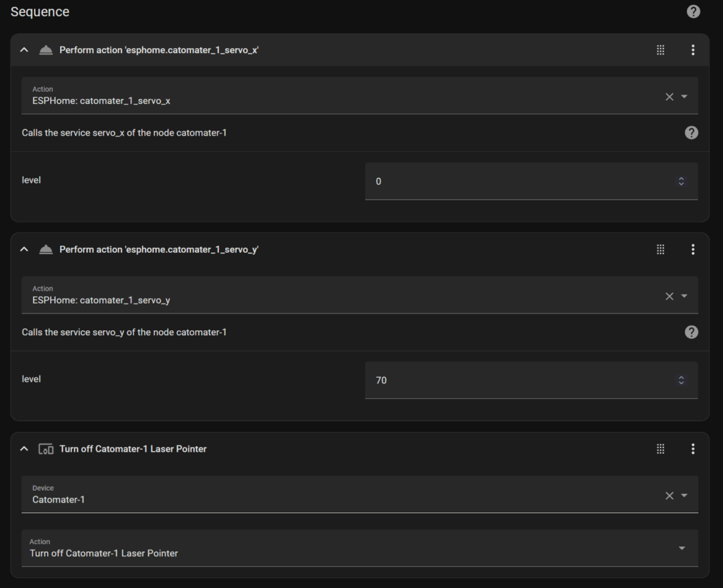Screen dimensions: 723x588
Task: Collapse the servo_y action card
Action: (x=25, y=249)
